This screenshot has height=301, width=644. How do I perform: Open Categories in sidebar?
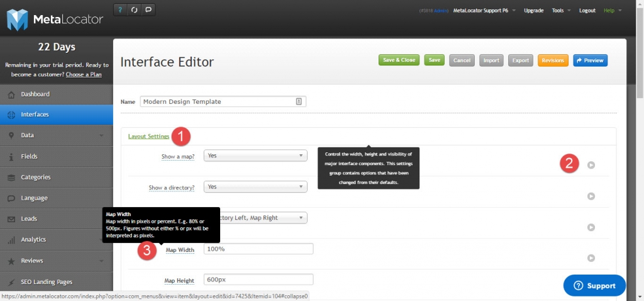(x=57, y=178)
